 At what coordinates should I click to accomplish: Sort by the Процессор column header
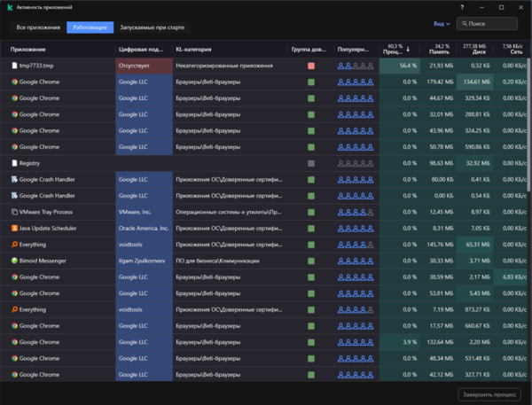click(394, 49)
